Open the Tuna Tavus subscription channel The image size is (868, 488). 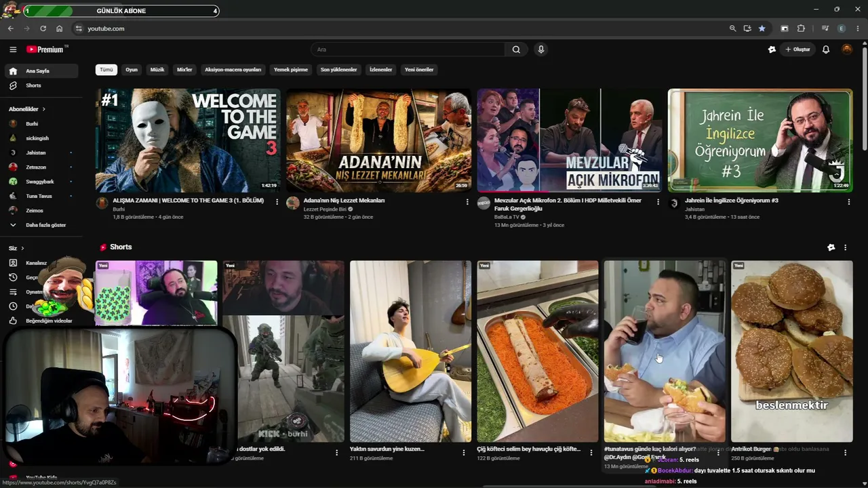coord(41,196)
